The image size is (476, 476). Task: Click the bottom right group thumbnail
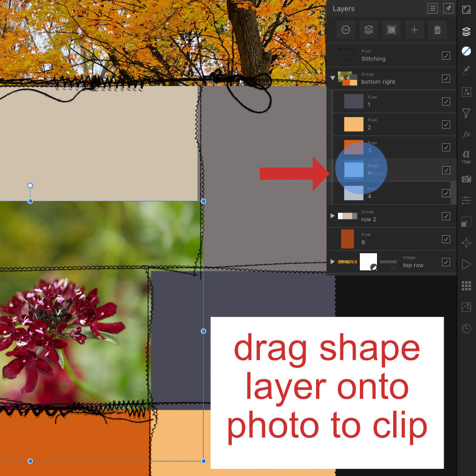coord(347,79)
